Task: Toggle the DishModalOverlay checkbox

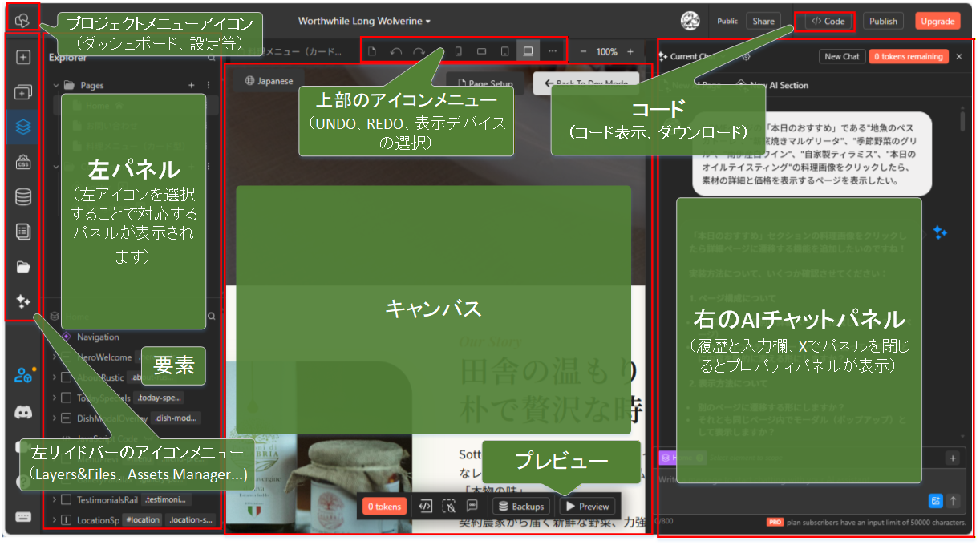Action: (67, 418)
